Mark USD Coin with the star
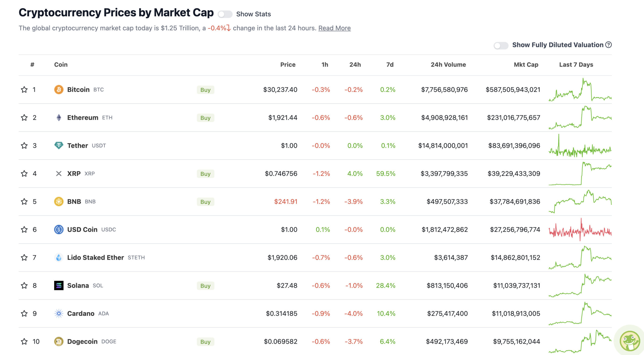The width and height of the screenshot is (644, 355). 24,230
